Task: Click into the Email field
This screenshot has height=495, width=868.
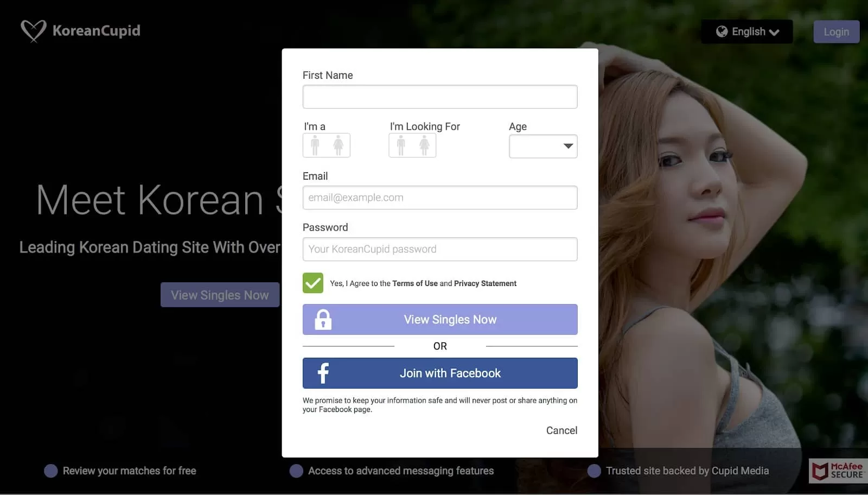Action: tap(440, 198)
